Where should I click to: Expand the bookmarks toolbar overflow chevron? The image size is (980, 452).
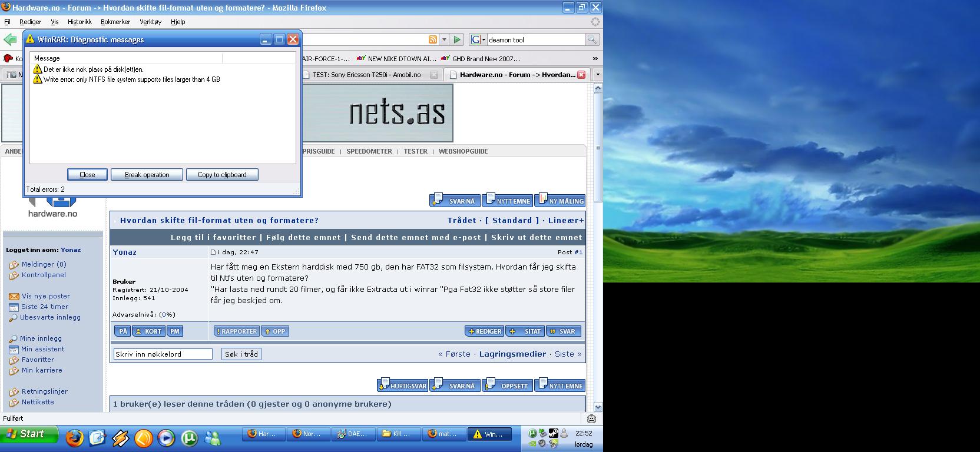pyautogui.click(x=595, y=58)
